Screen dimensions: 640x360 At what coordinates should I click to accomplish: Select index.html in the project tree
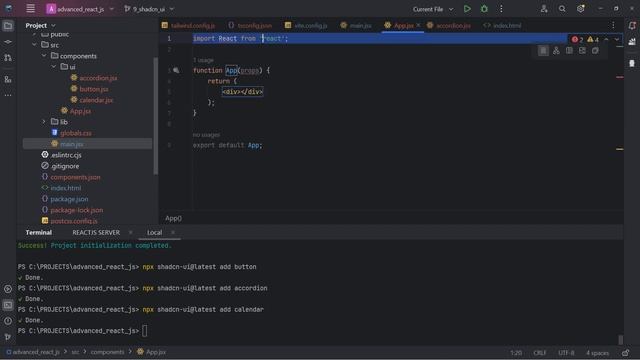pyautogui.click(x=66, y=188)
